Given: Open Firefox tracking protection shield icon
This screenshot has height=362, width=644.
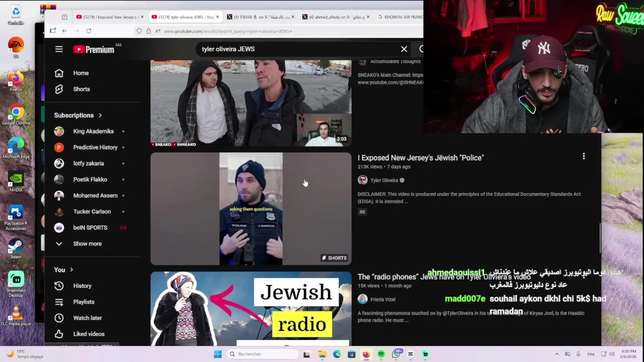Looking at the screenshot, I should click(139, 31).
